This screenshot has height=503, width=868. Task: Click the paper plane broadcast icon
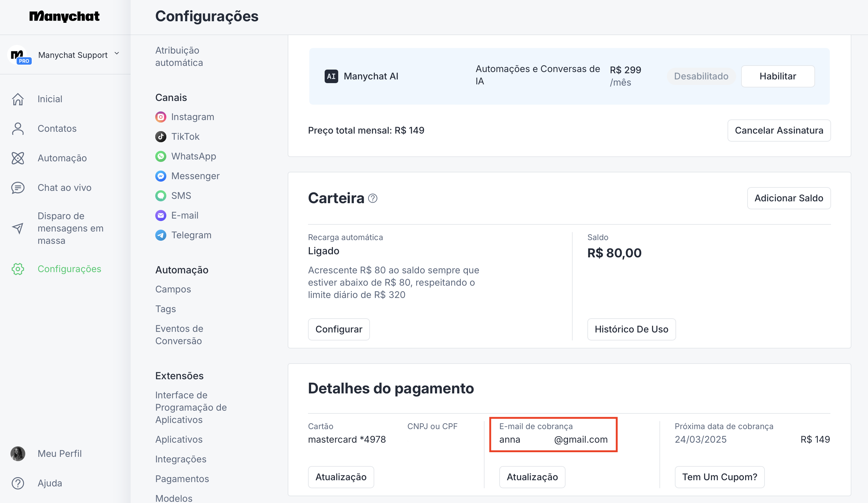click(x=18, y=228)
